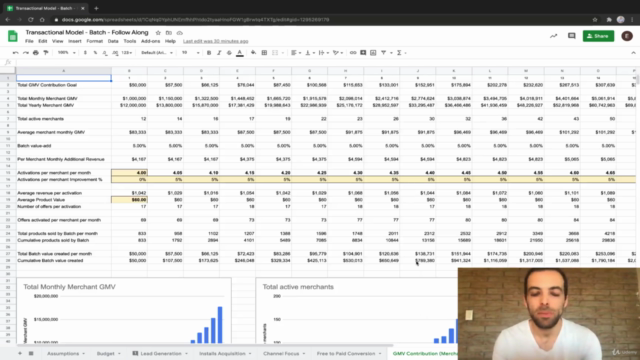Viewport: 640px width, 360px height.
Task: Click the green Share button
Action: (598, 36)
